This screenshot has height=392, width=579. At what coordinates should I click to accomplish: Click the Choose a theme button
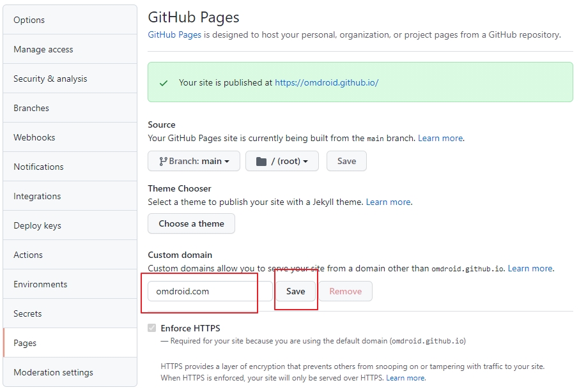pyautogui.click(x=191, y=223)
